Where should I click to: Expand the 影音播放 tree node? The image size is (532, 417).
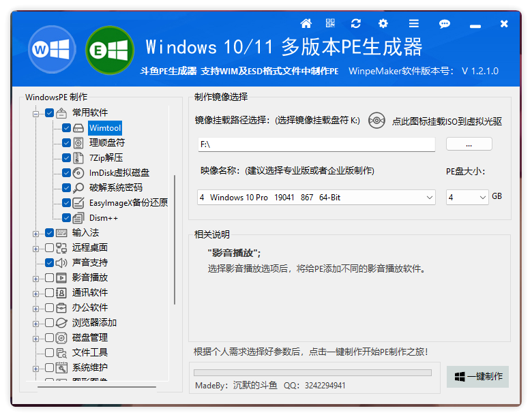(x=35, y=279)
